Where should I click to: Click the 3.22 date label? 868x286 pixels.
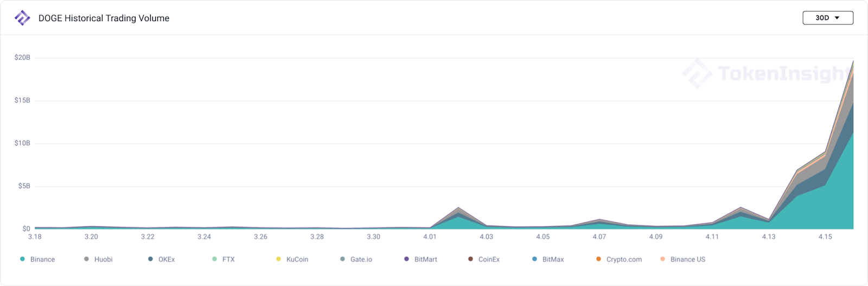point(148,237)
